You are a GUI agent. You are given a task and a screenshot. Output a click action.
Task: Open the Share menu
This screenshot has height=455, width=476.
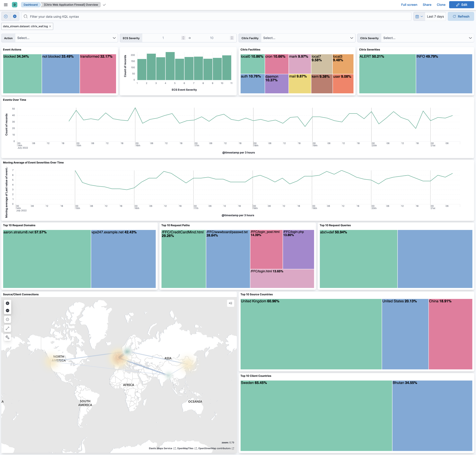coord(427,5)
